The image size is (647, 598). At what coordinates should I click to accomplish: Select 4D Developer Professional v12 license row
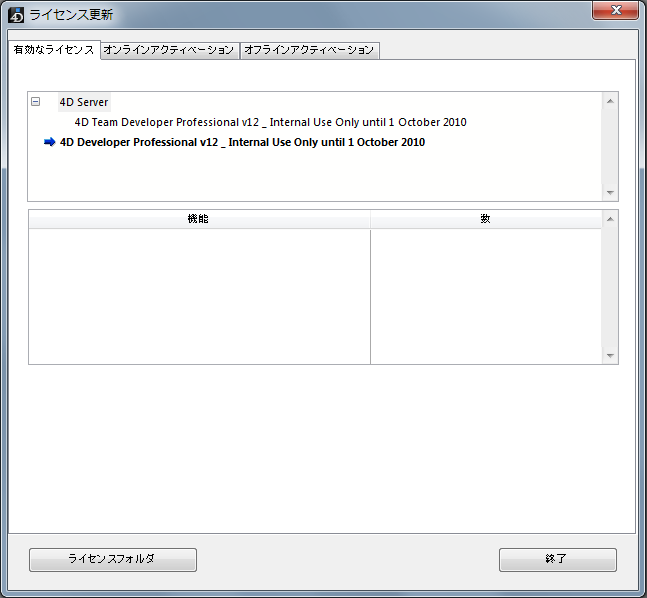[x=242, y=142]
